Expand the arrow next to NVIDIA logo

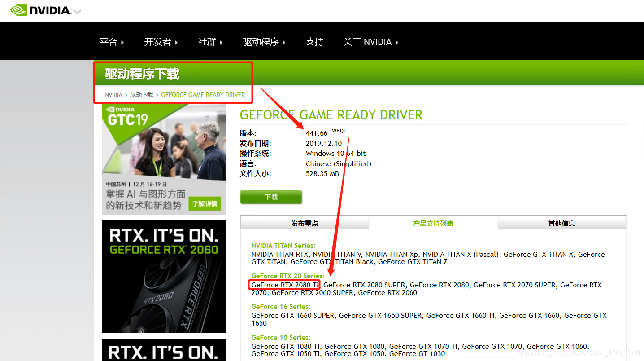tap(77, 12)
